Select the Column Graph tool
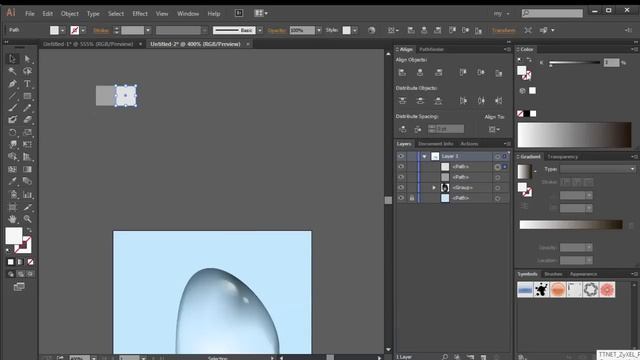 coord(27,195)
